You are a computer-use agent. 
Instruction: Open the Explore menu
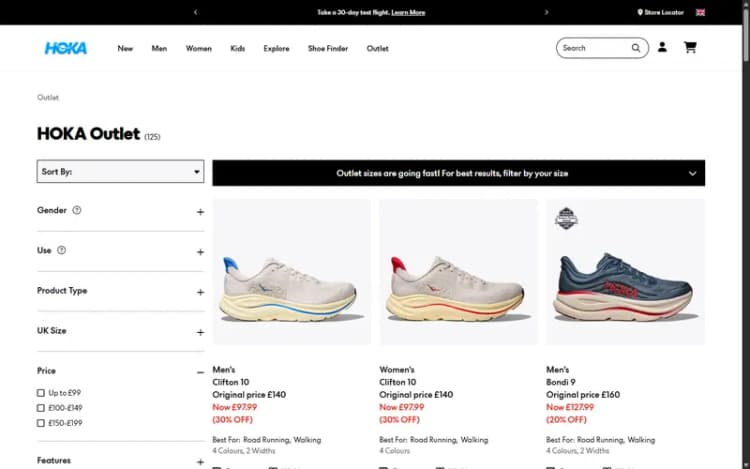276,48
